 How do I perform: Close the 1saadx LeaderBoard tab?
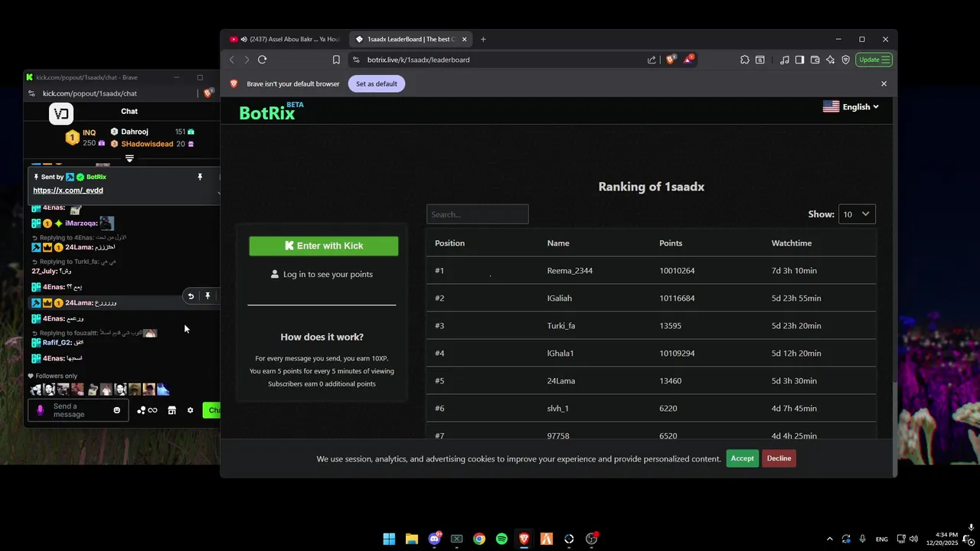pyautogui.click(x=464, y=39)
